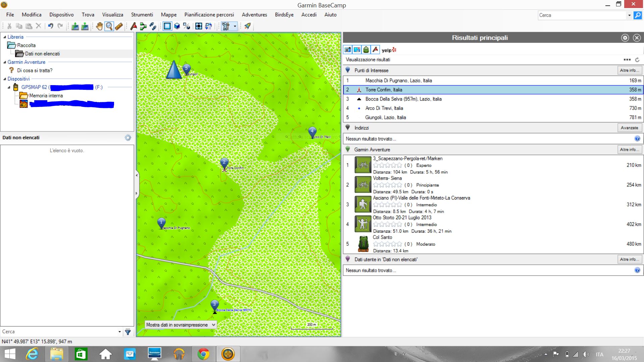Viewport: 644px width, 362px height.
Task: Click the blue search magnifier button
Action: point(638,15)
